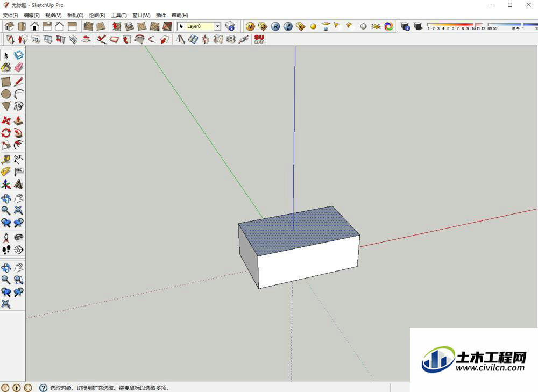
Task: Select the Push/Pull tool
Action: click(18, 120)
